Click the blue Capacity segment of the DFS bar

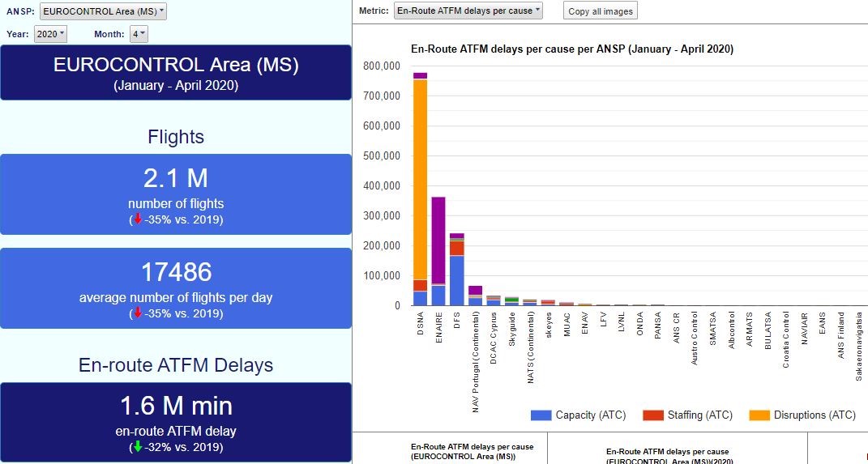click(x=457, y=280)
